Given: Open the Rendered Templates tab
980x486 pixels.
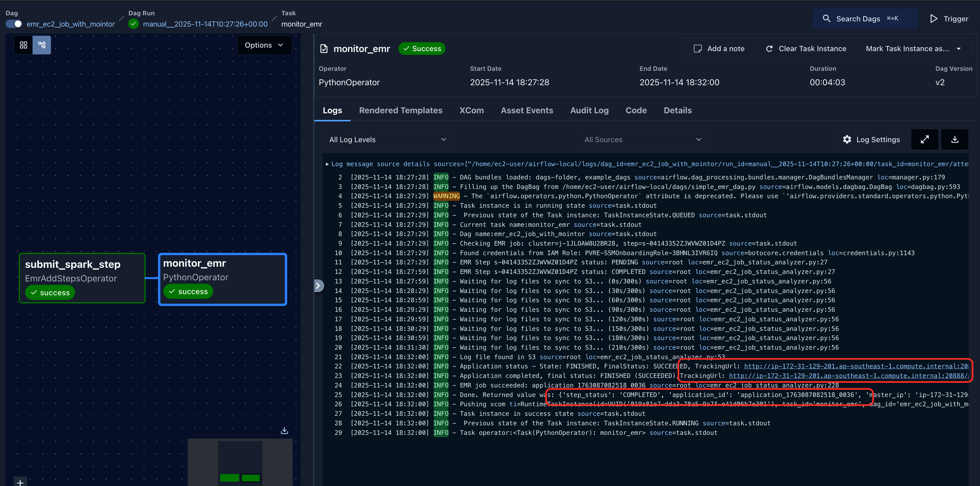Looking at the screenshot, I should pyautogui.click(x=401, y=110).
